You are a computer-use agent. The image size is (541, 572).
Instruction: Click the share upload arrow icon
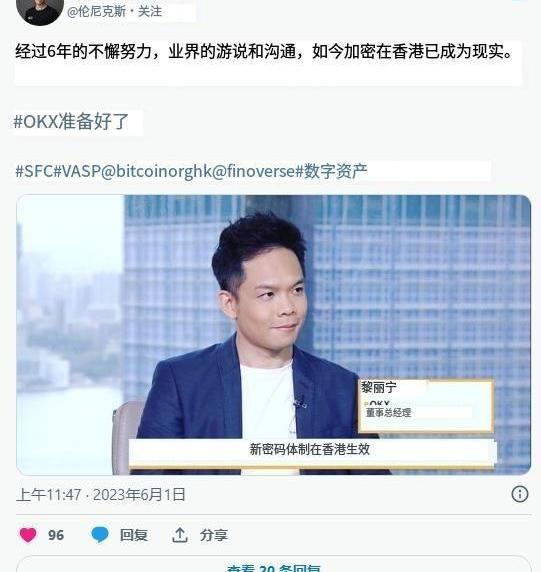point(179,535)
